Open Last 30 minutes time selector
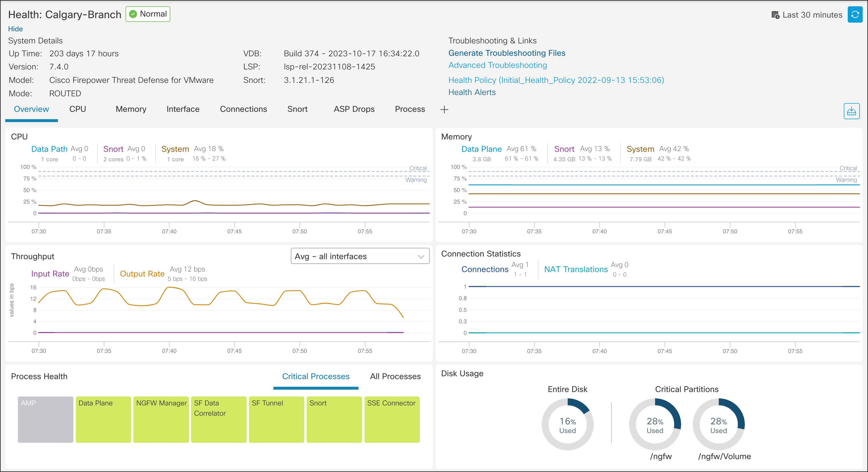Viewport: 868px width, 472px height. 812,15
